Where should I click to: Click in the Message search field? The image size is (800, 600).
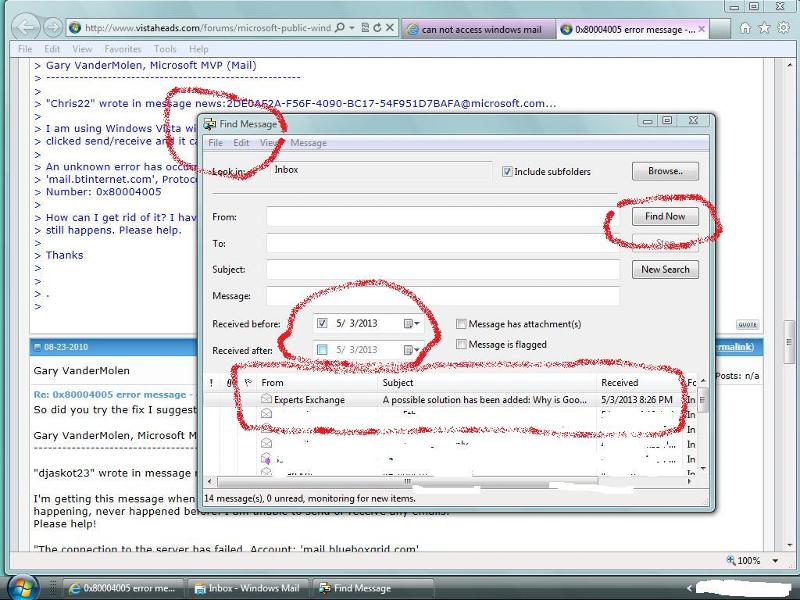point(443,296)
